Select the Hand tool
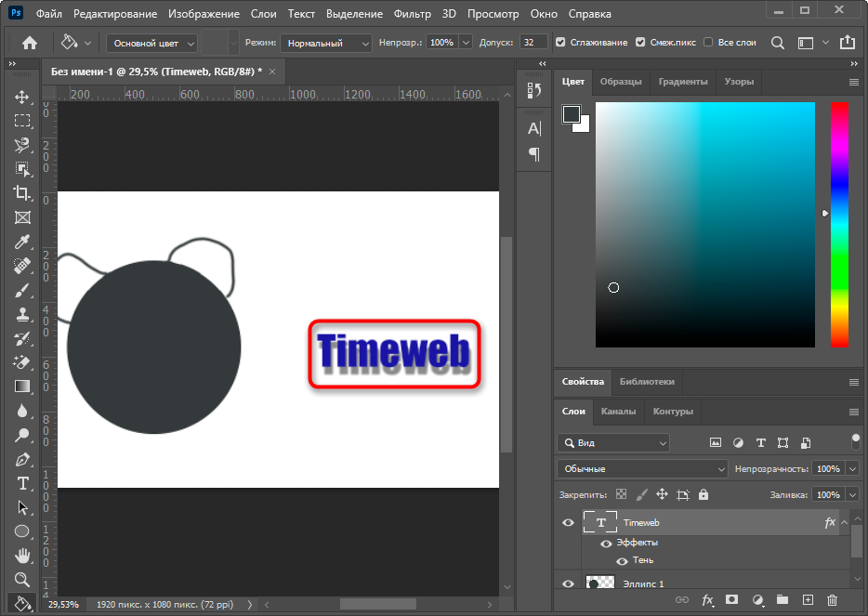 point(22,556)
